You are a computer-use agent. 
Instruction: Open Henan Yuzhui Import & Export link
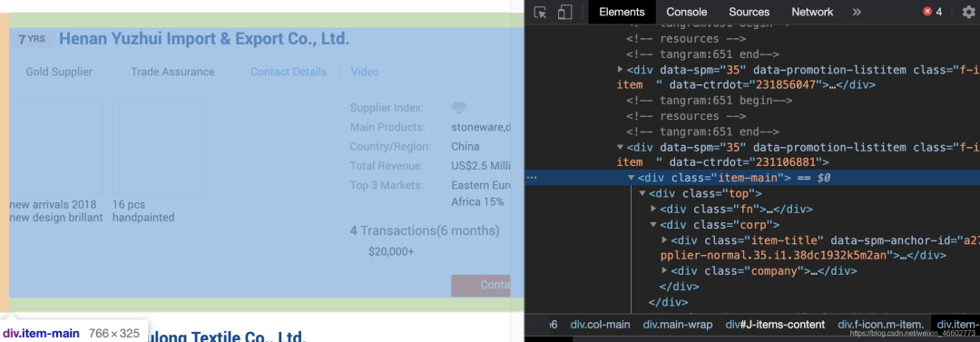click(204, 39)
